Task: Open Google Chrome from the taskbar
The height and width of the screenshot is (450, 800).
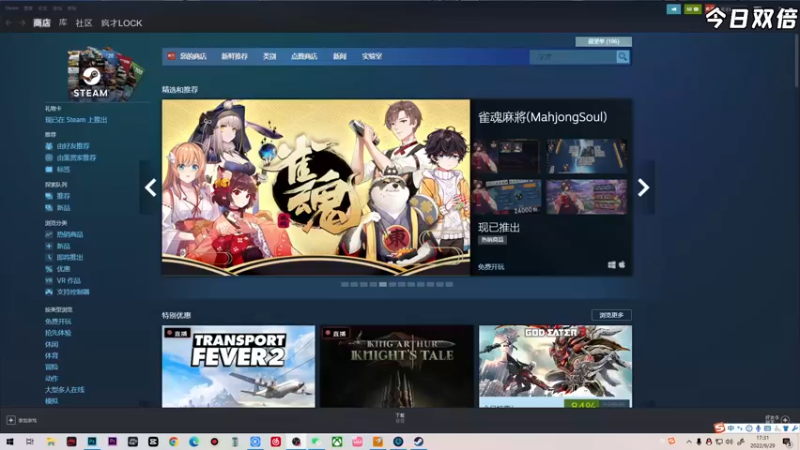Action: [173, 442]
